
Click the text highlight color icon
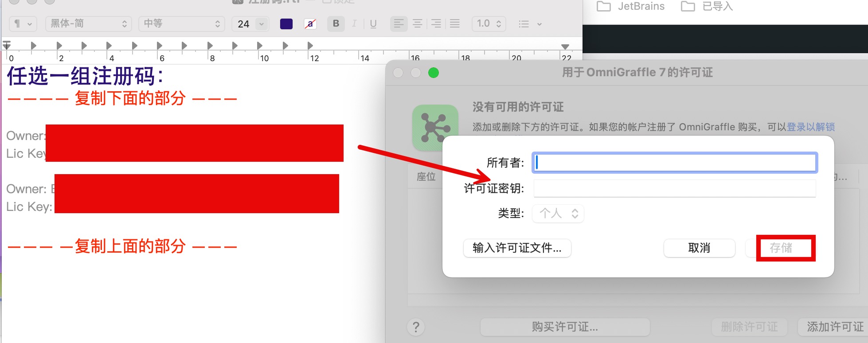click(x=310, y=24)
